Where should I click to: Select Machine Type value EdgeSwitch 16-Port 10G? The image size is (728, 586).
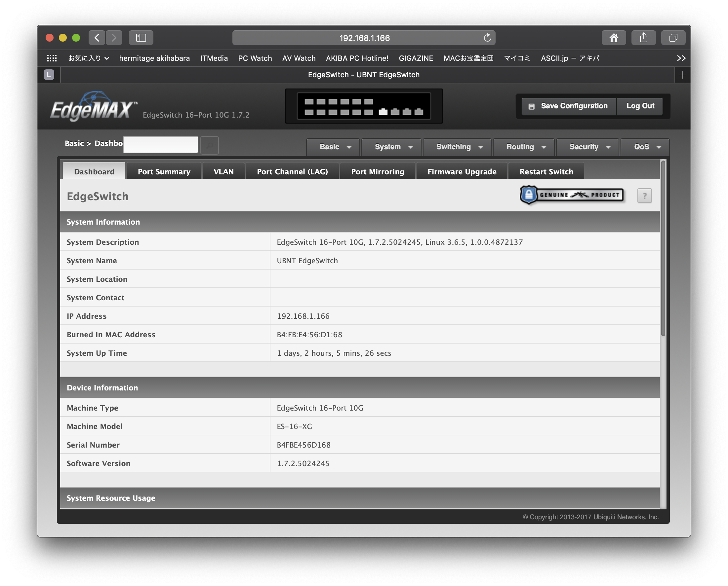(x=320, y=408)
